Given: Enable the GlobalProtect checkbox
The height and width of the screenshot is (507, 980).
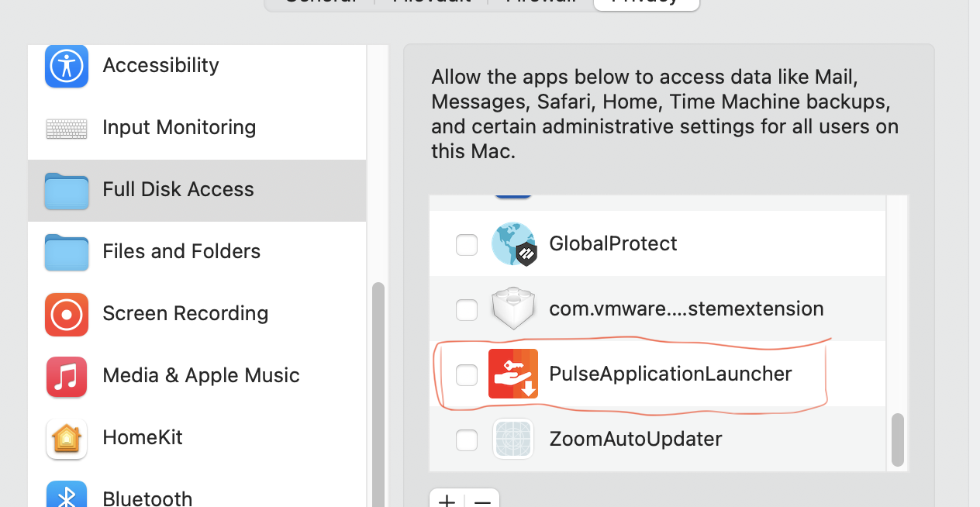Looking at the screenshot, I should (467, 245).
